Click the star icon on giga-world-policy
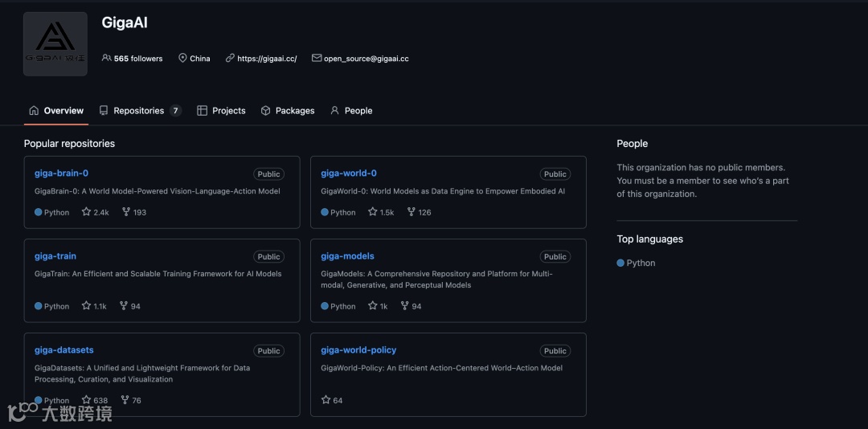Viewport: 868px width, 429px height. (325, 399)
